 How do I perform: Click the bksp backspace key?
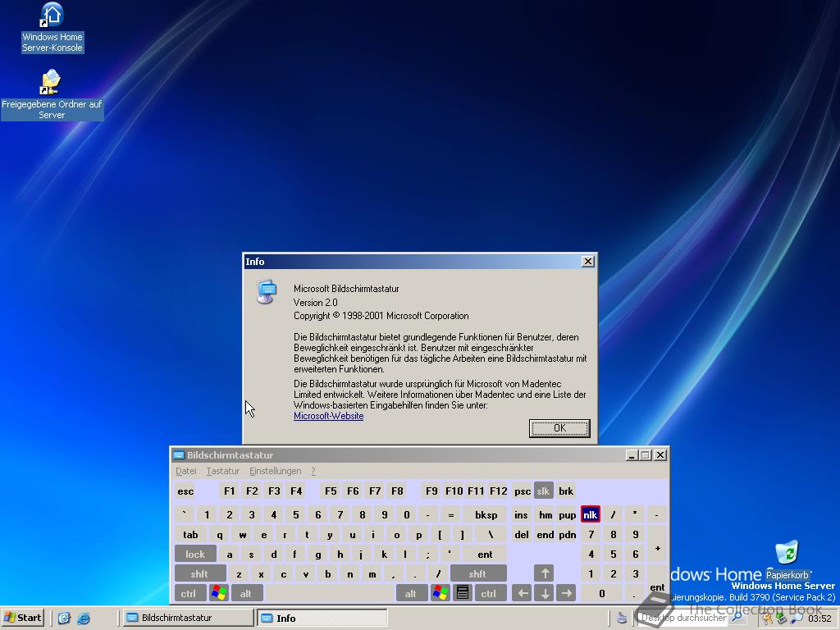(x=486, y=514)
